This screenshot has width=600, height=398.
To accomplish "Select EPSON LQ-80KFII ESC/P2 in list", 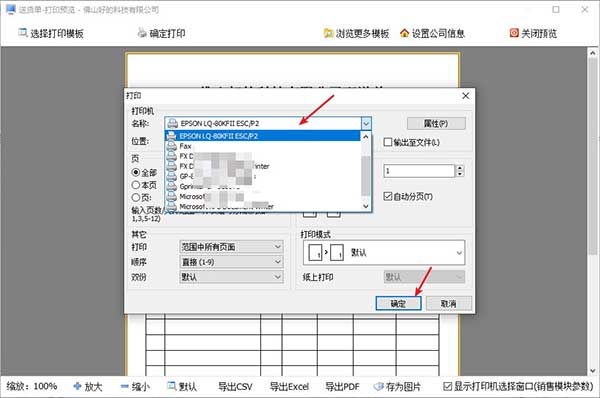I will (262, 136).
